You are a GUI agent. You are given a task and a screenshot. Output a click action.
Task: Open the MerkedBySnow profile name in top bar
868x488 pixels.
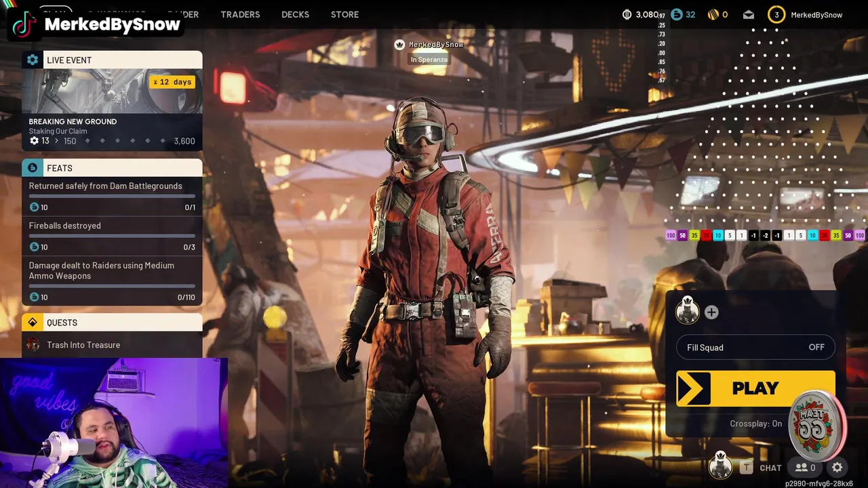click(x=816, y=15)
